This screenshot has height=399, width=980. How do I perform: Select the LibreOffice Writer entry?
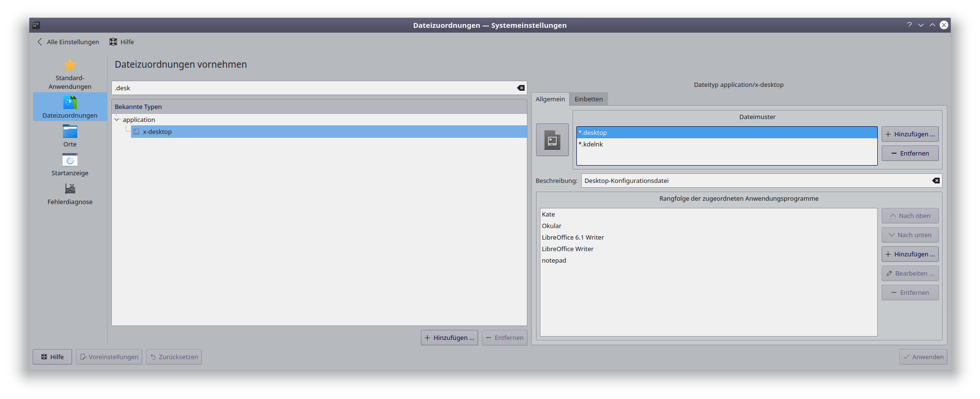click(709, 249)
